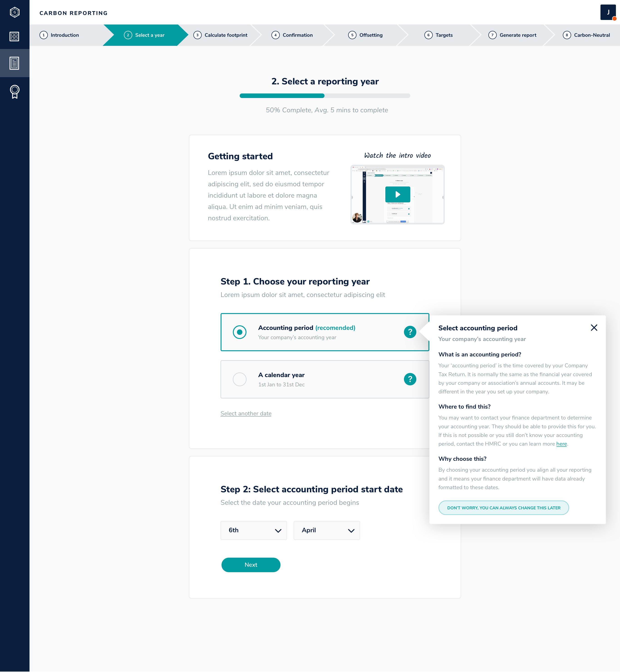Select the A calendar year radio button
Screen dimensions: 620x672
pyautogui.click(x=240, y=379)
